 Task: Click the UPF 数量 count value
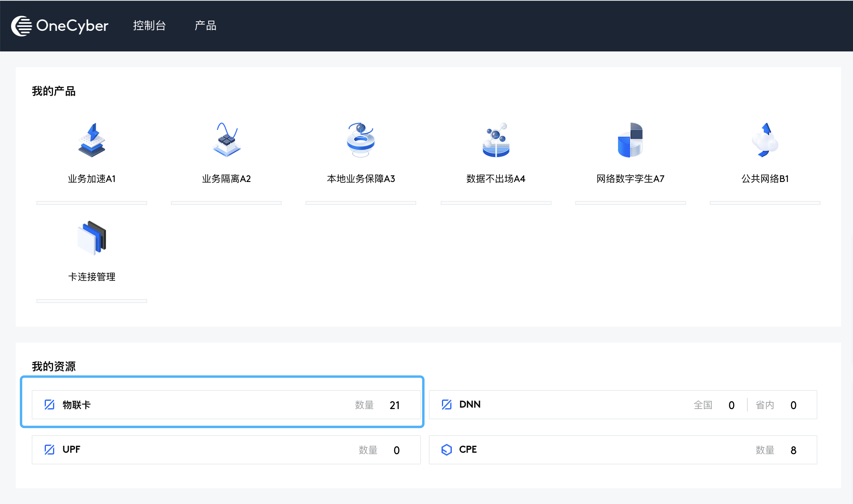(396, 451)
